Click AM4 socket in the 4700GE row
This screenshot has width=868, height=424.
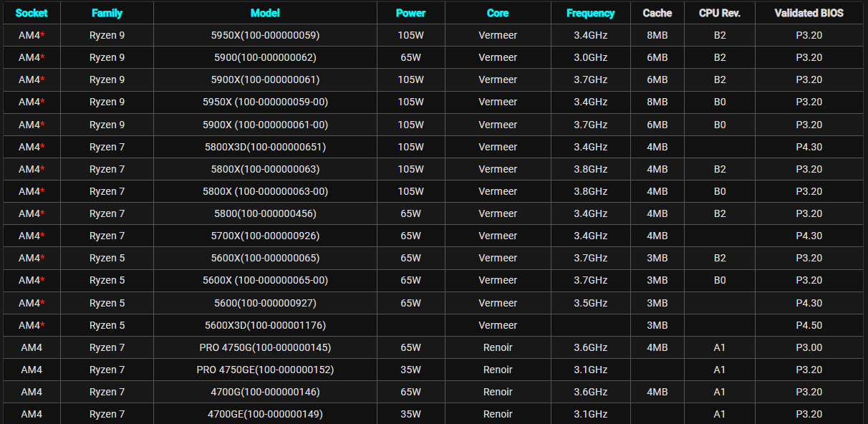coord(32,414)
